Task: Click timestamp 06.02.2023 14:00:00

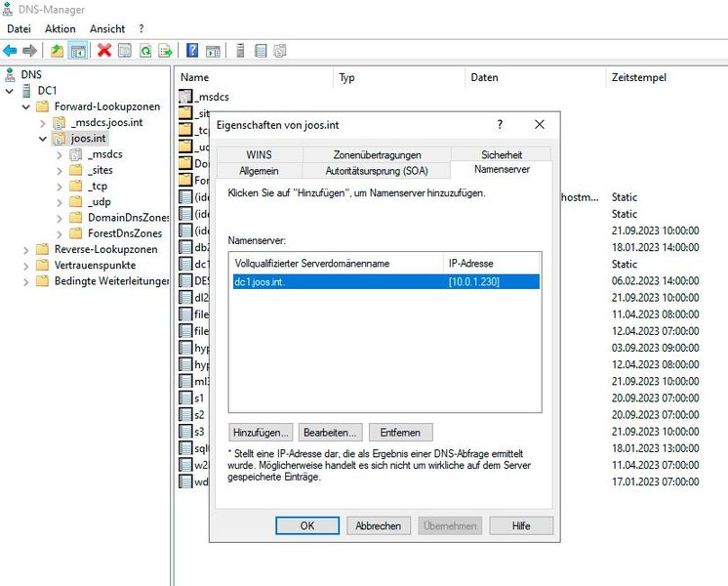Action: 656,280
